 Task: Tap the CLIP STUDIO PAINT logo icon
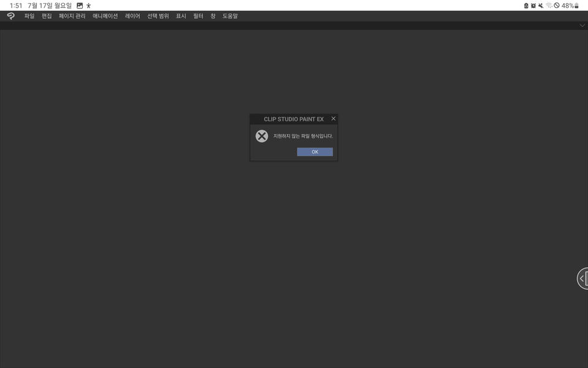pos(10,16)
